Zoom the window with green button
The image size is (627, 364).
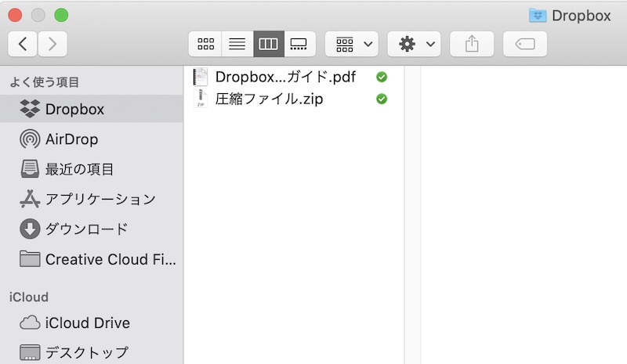click(61, 15)
